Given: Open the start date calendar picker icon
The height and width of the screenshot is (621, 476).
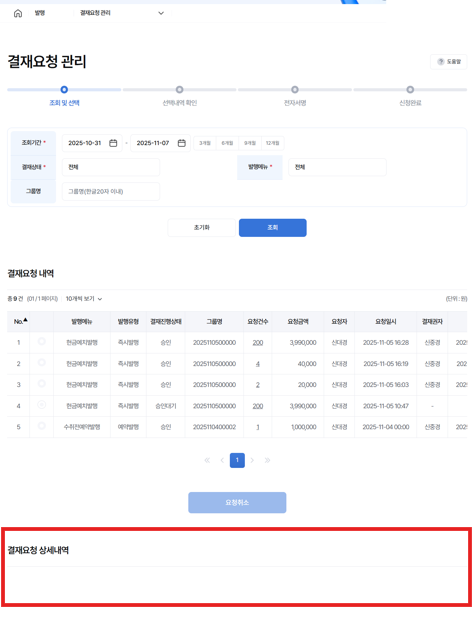Looking at the screenshot, I should 113,143.
